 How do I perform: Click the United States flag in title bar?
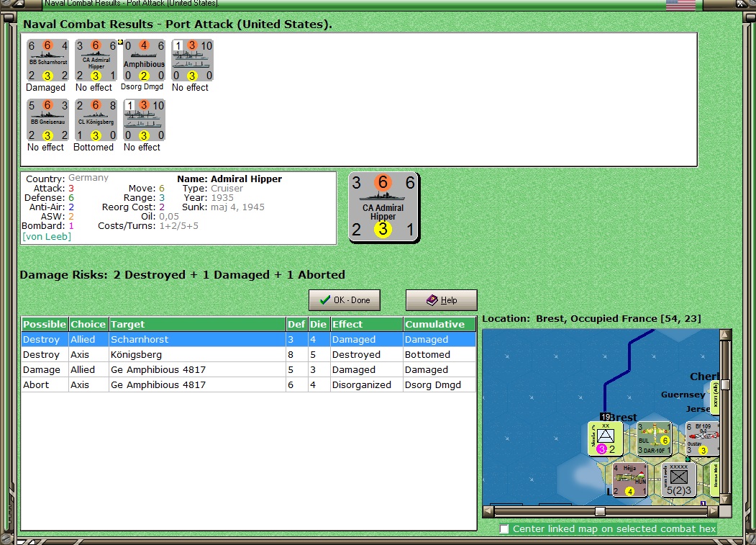680,5
